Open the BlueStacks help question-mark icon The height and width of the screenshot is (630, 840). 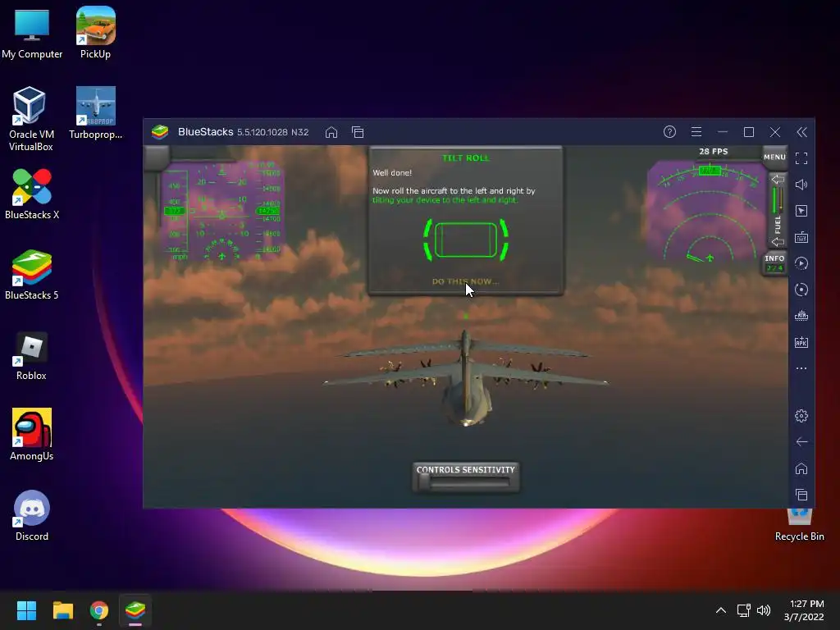pos(669,132)
